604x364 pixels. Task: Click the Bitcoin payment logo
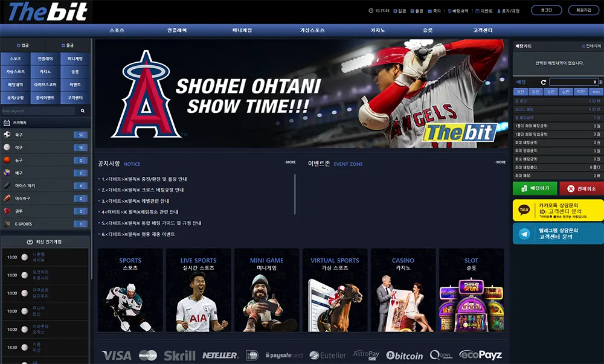click(x=404, y=356)
